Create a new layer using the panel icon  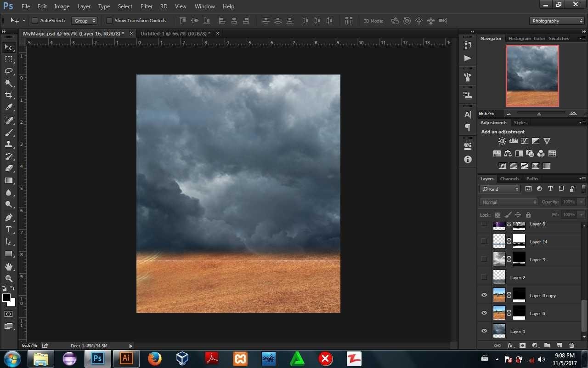coord(559,345)
